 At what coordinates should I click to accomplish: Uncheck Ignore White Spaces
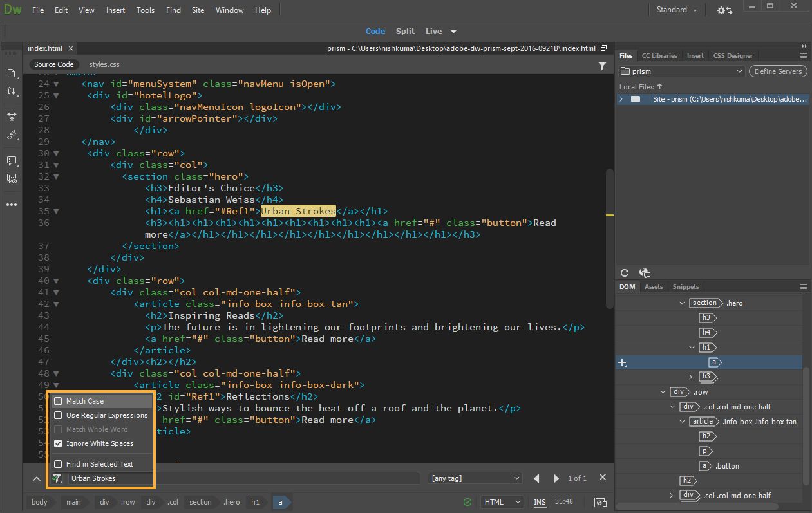click(58, 443)
